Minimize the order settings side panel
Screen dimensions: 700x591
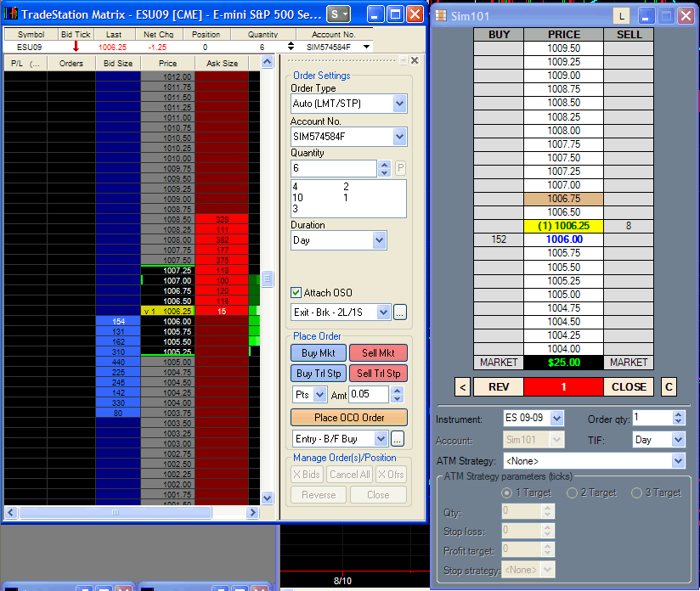click(404, 60)
